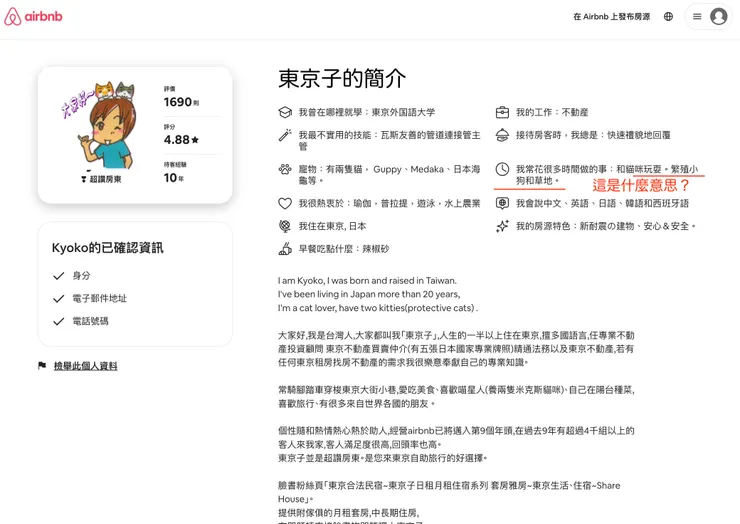Click 我住在東京, 日本 text

[332, 226]
